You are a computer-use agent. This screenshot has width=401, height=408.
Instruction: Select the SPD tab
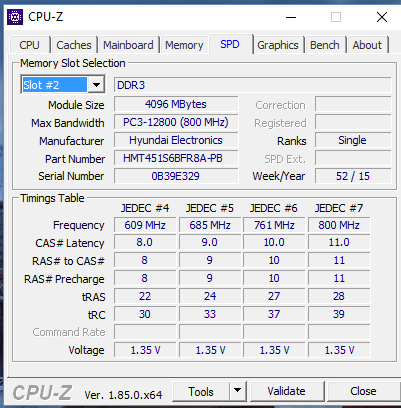pyautogui.click(x=230, y=44)
